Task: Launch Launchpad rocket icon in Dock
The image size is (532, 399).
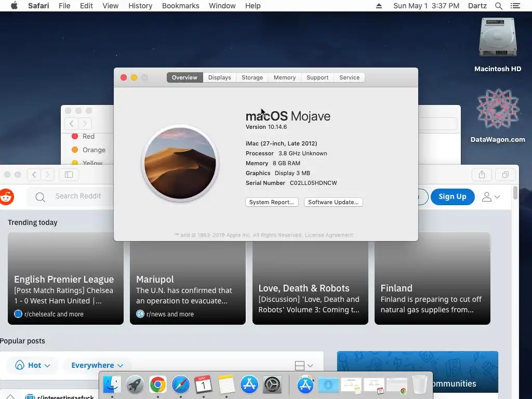Action: (x=135, y=385)
